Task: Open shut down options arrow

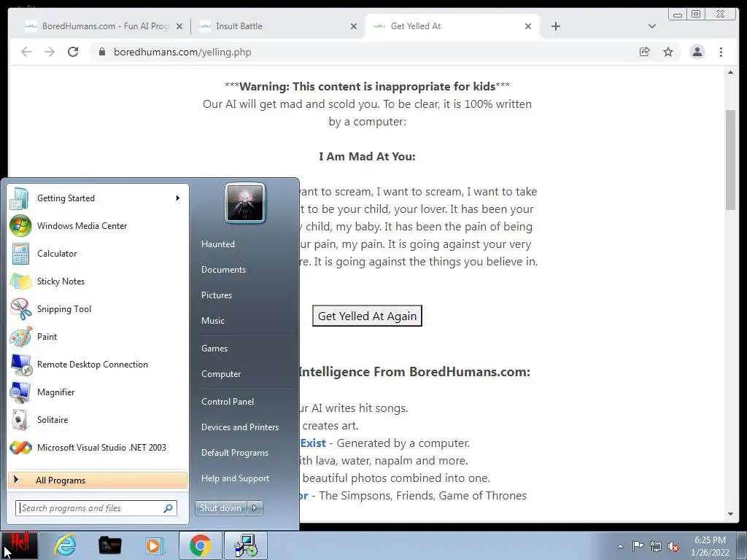Action: (x=255, y=508)
